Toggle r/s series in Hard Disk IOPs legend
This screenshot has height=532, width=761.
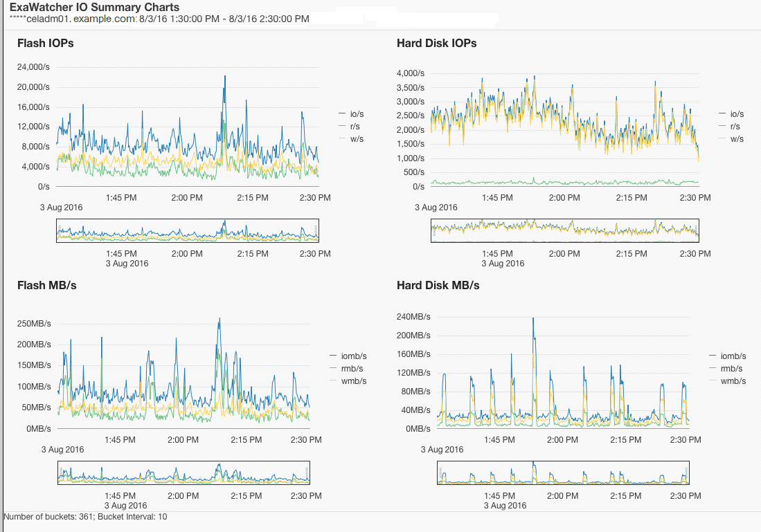tap(729, 127)
